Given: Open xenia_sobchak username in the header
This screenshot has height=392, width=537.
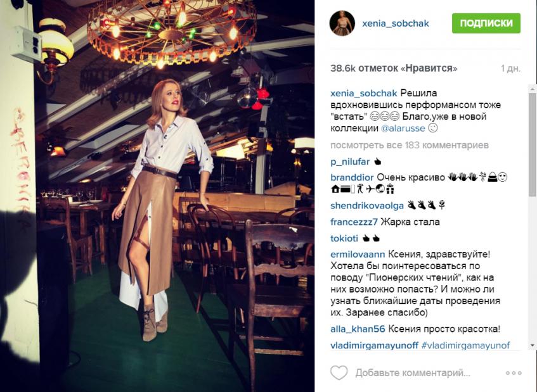Looking at the screenshot, I should 396,23.
